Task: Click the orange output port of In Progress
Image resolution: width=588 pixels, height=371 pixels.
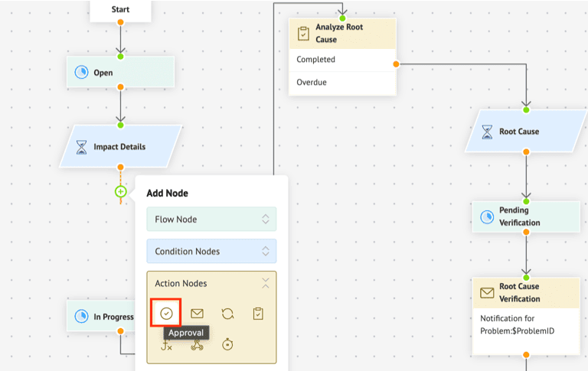Action: tap(120, 331)
